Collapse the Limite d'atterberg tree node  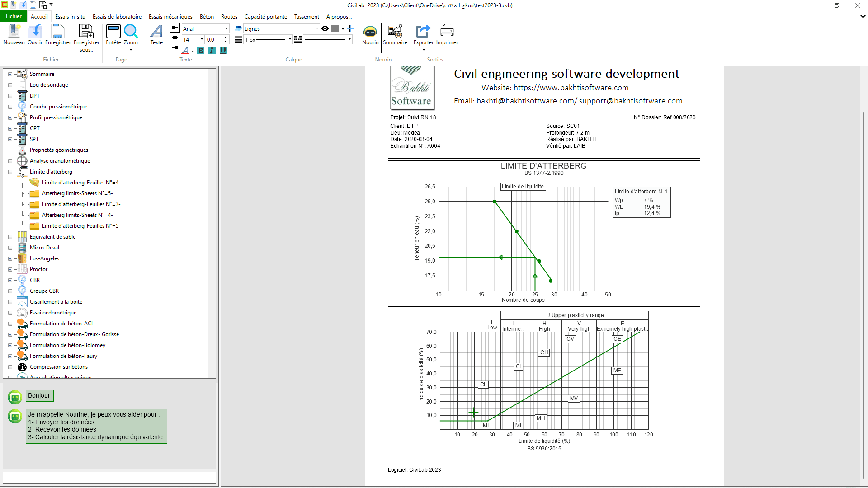10,172
